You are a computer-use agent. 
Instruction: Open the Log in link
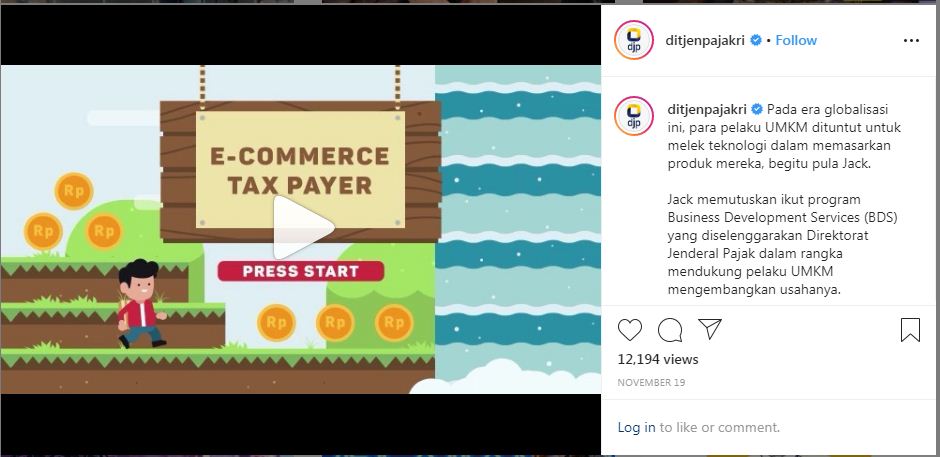pos(636,427)
